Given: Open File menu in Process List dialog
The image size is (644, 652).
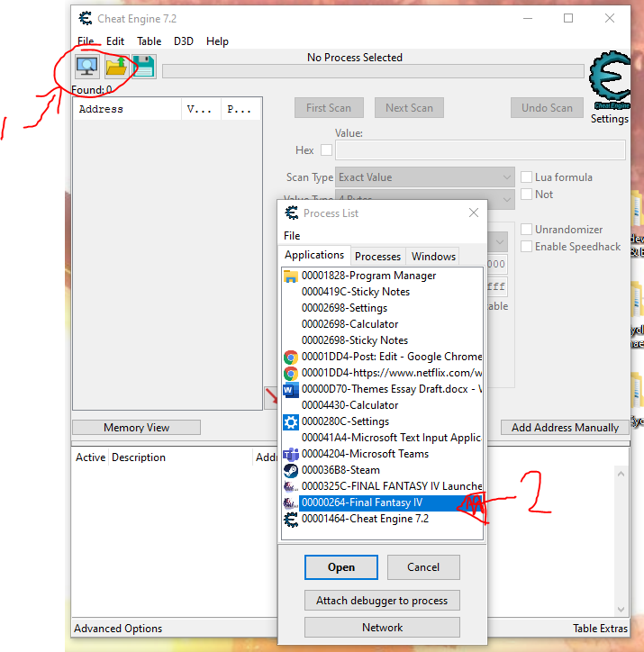Looking at the screenshot, I should click(x=292, y=236).
